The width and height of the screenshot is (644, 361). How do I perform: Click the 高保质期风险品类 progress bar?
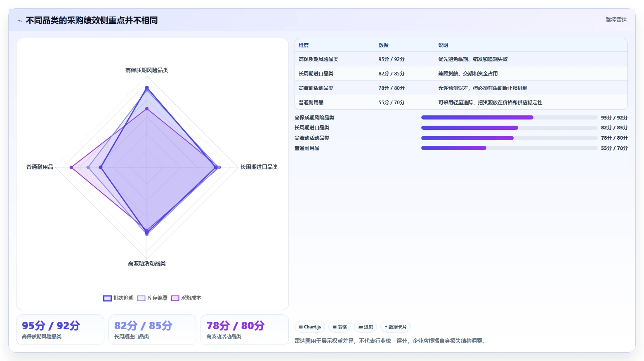point(509,117)
